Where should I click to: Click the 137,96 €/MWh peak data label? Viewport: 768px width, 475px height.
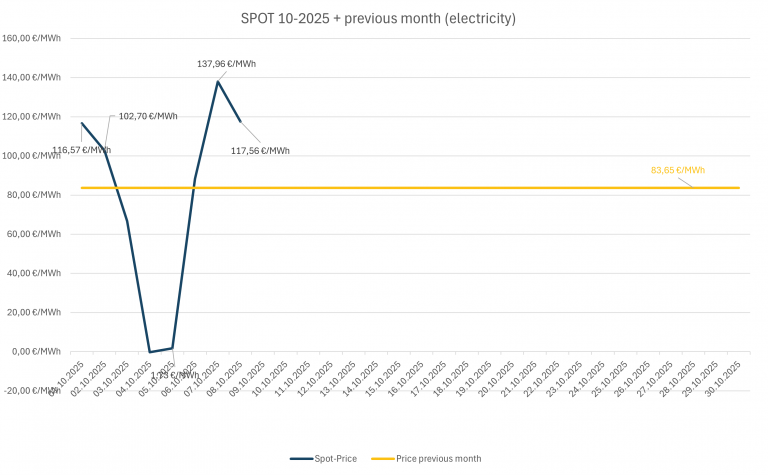tap(226, 64)
